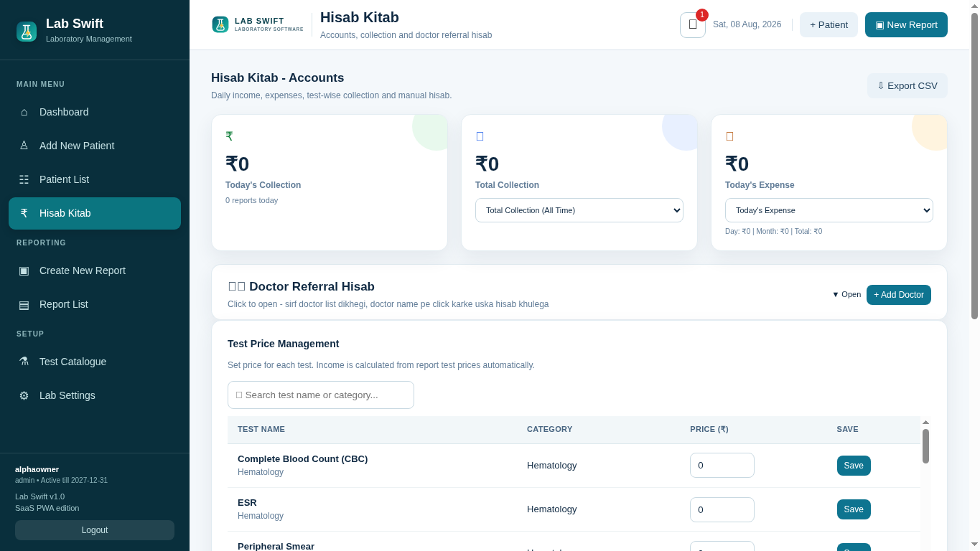Open Patient List menu item
The width and height of the screenshot is (980, 551).
pos(95,179)
